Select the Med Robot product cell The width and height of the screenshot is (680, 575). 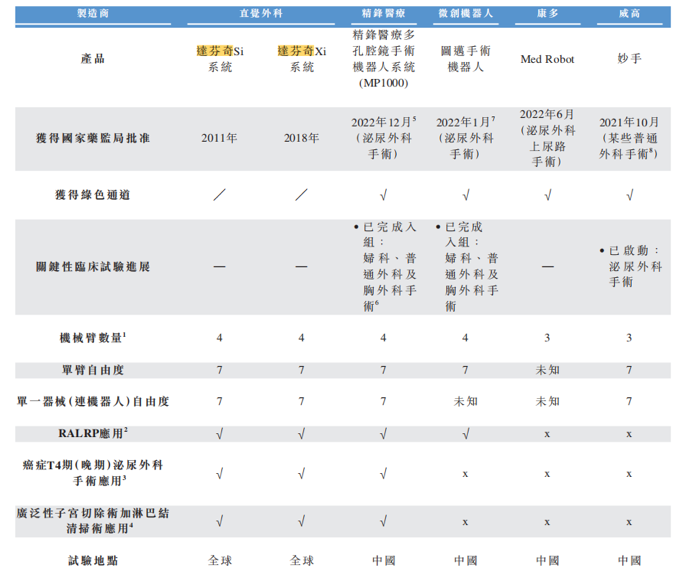[547, 59]
